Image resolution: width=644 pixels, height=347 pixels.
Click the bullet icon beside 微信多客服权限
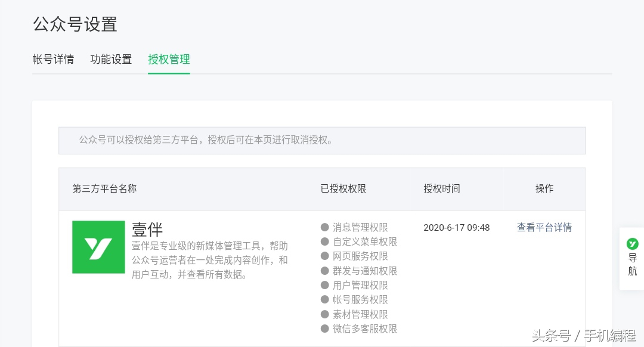pos(324,329)
